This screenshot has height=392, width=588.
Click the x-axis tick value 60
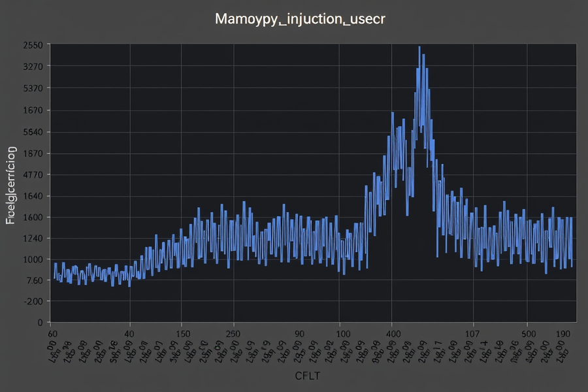(52, 334)
